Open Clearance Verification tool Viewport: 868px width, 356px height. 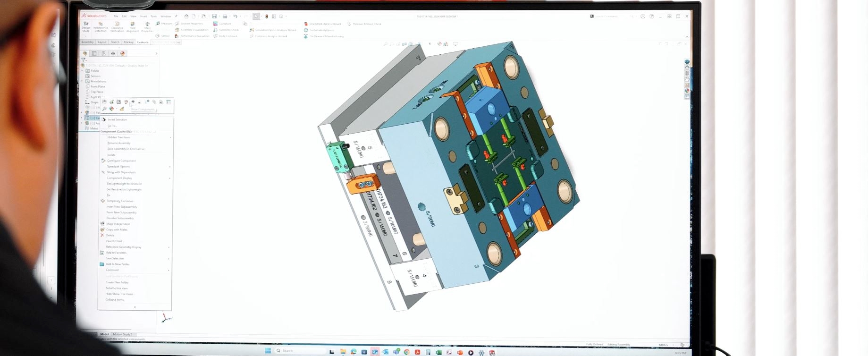coord(117,26)
